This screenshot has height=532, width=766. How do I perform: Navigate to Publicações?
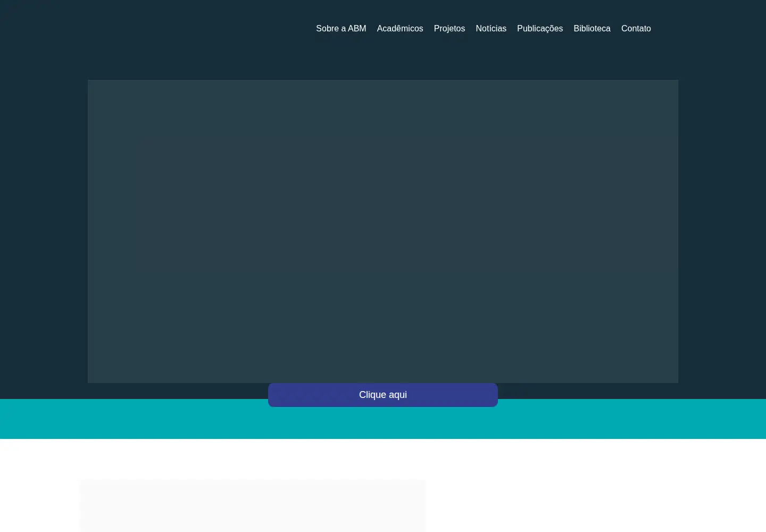[x=540, y=29]
